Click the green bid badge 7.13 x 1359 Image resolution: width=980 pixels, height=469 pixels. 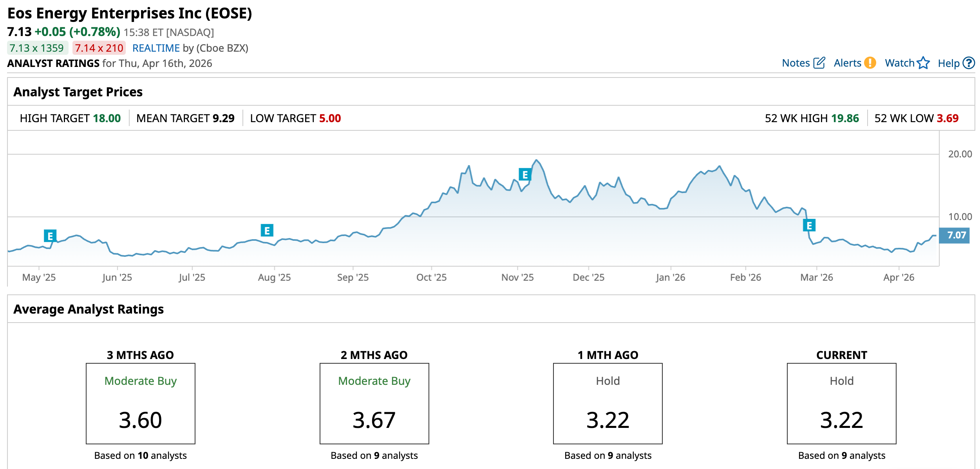37,48
